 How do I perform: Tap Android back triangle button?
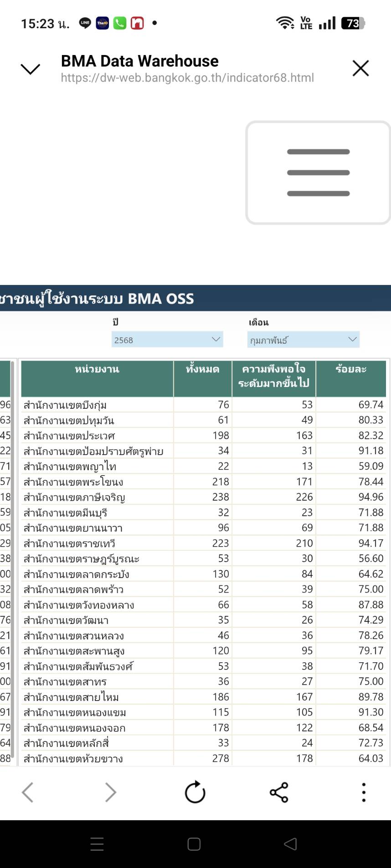[x=290, y=844]
